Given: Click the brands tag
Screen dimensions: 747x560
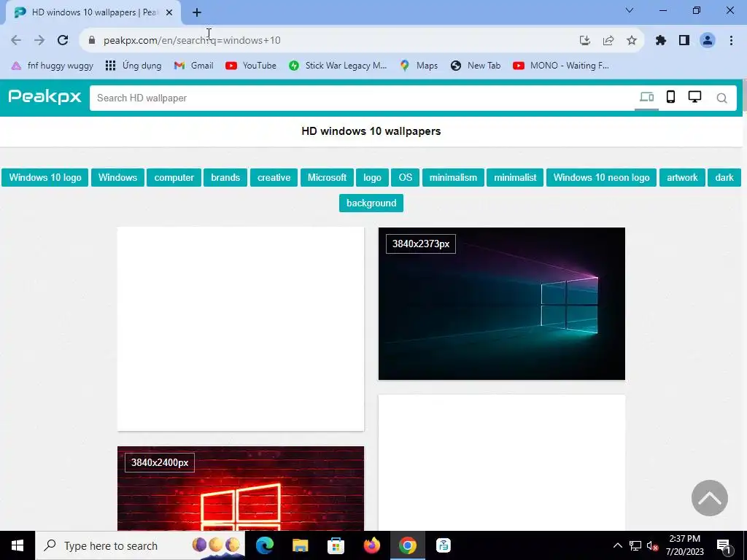Looking at the screenshot, I should pos(225,178).
